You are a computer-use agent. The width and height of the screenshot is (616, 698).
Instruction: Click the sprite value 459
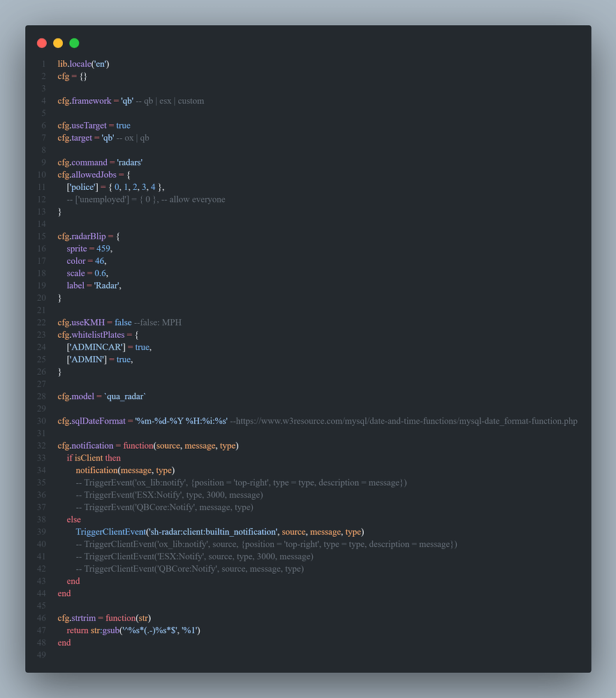coord(103,248)
